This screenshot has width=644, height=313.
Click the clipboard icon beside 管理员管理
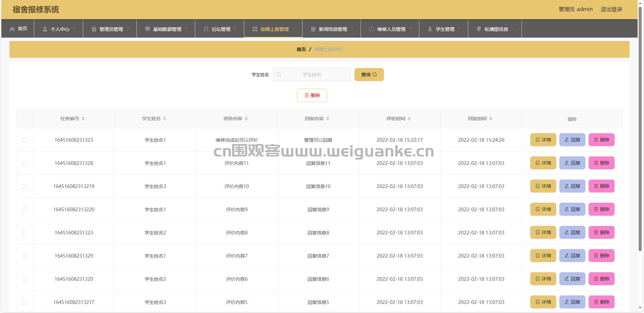point(94,29)
